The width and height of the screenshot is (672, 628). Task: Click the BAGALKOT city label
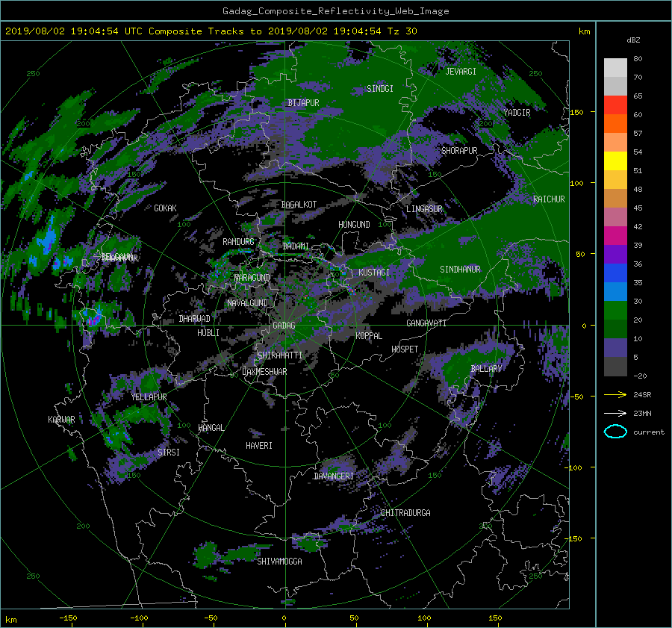coord(299,205)
